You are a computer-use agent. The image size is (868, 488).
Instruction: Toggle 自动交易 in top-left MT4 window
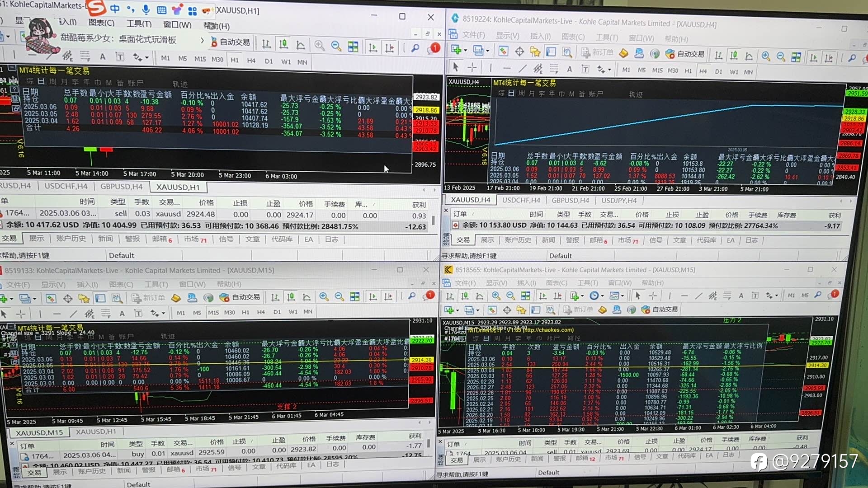[230, 42]
